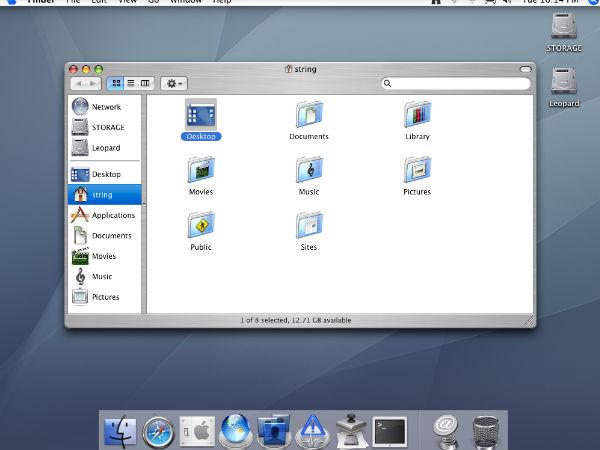Click the window resize handle corner

(x=530, y=321)
